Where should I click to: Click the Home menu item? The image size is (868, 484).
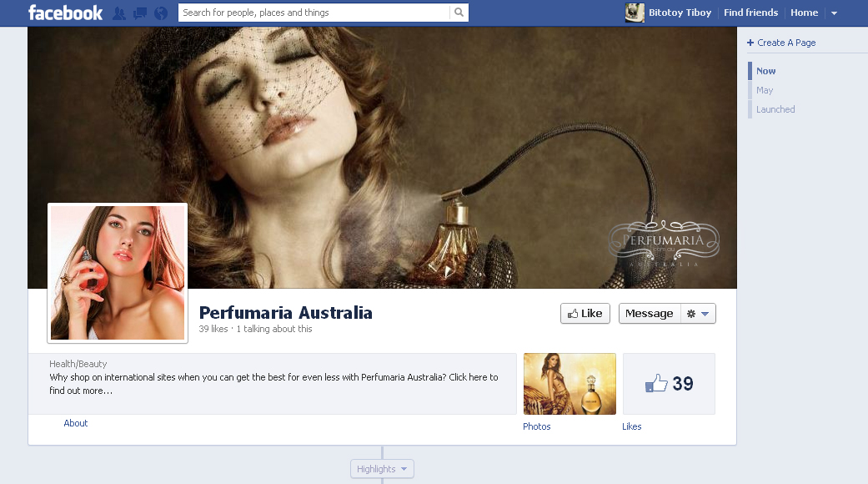[804, 13]
